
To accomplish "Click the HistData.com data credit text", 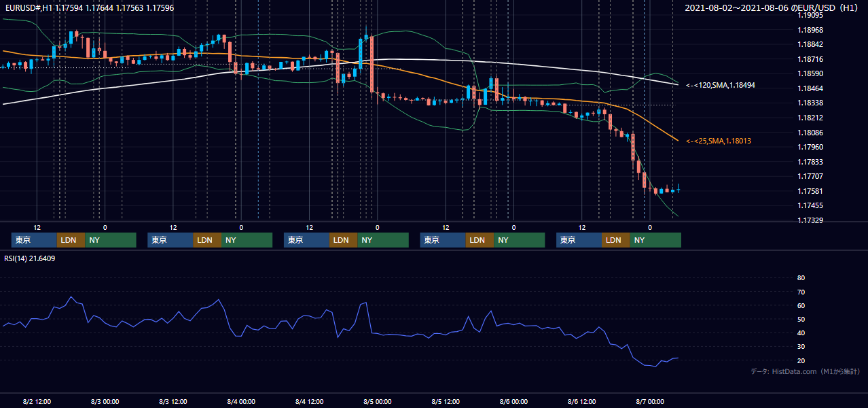I will pos(806,371).
